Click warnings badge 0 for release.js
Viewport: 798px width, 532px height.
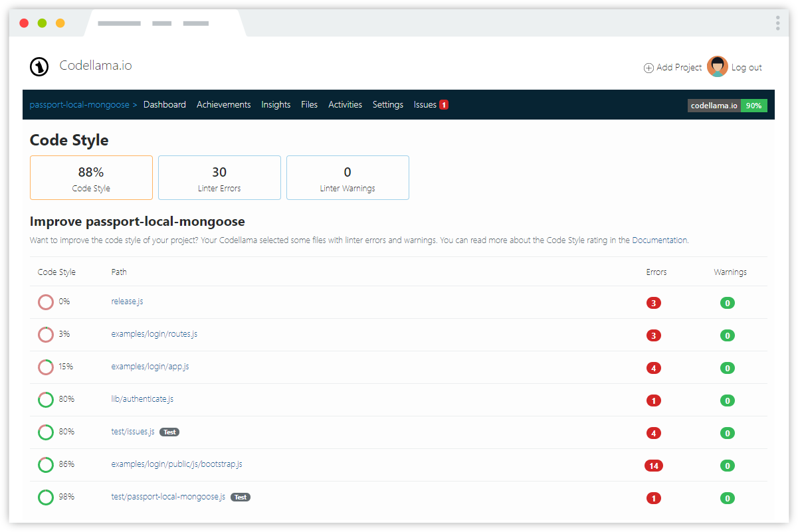pos(728,303)
